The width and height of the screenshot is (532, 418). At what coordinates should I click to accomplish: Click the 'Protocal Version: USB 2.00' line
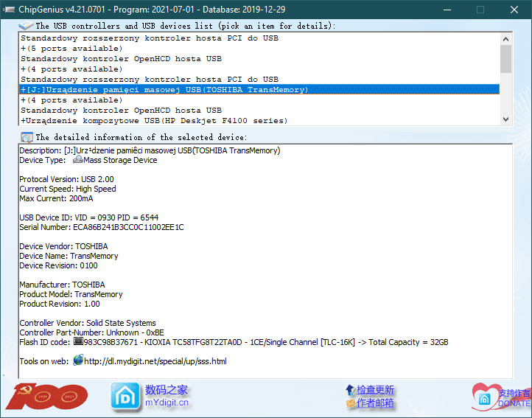click(x=66, y=179)
